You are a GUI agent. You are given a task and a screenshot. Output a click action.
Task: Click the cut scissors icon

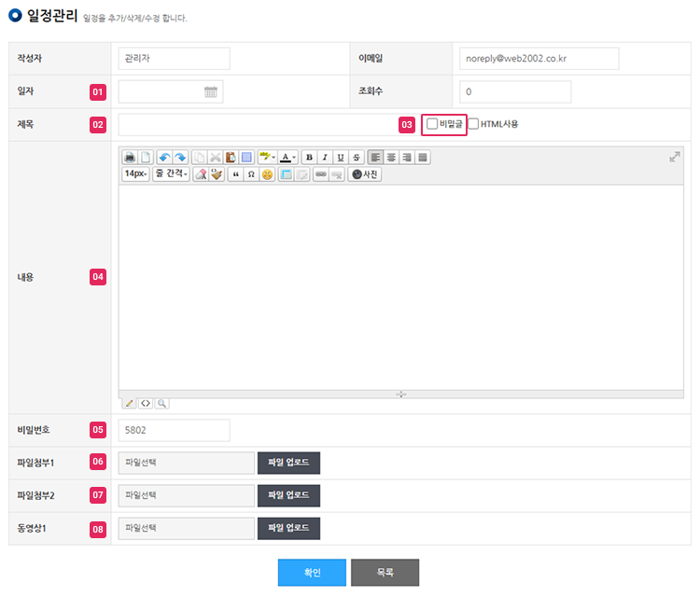(216, 158)
